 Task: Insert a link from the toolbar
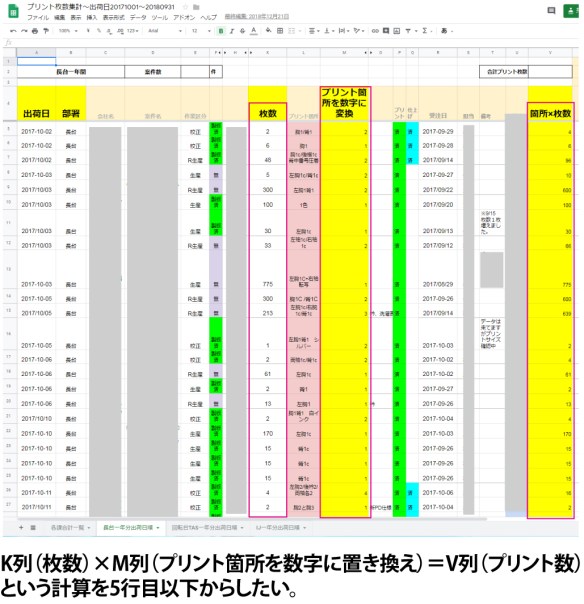[375, 31]
